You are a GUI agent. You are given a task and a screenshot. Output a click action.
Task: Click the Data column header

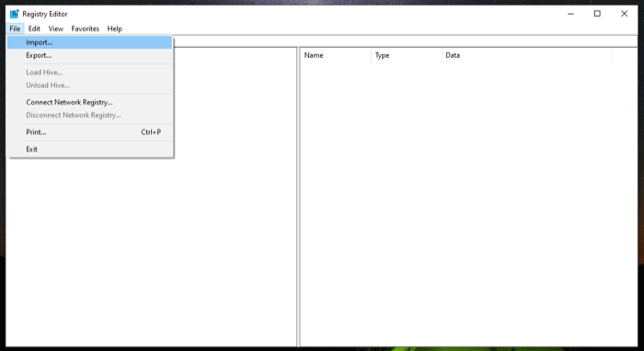[527, 55]
